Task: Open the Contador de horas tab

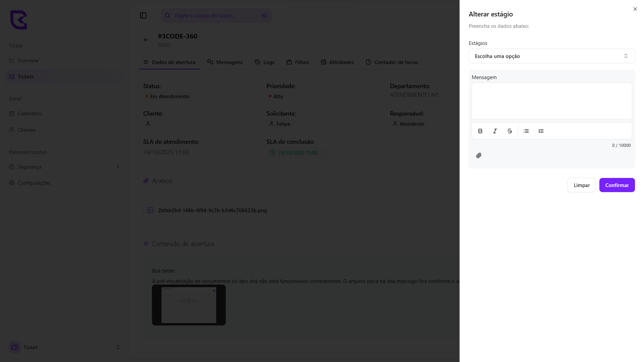Action: click(392, 62)
